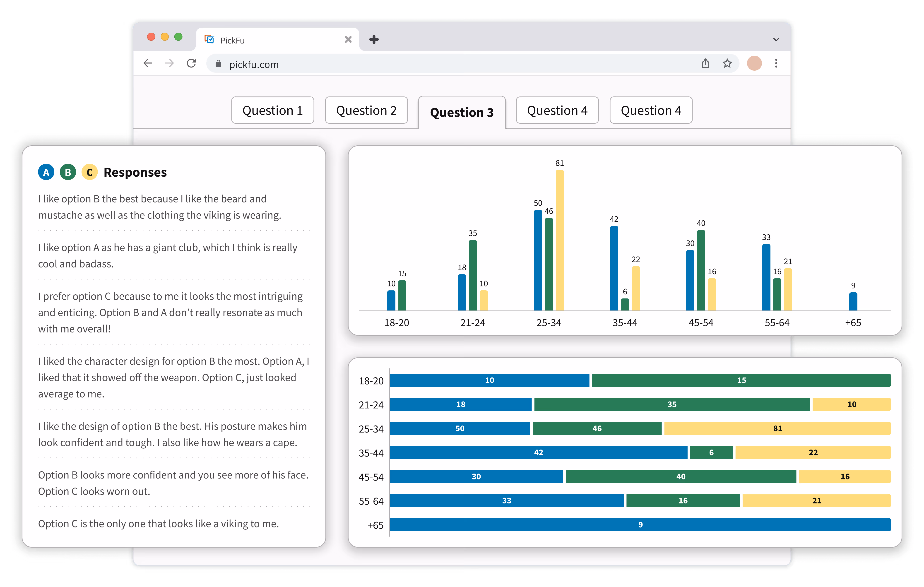The image size is (924, 587).
Task: Click the share icon in address bar
Action: (x=705, y=63)
